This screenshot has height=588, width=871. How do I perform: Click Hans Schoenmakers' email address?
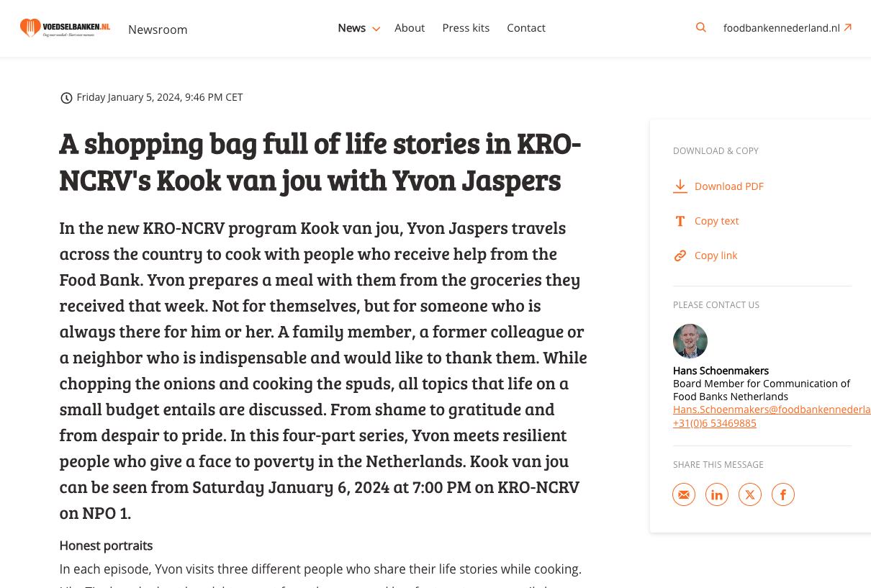coord(772,410)
